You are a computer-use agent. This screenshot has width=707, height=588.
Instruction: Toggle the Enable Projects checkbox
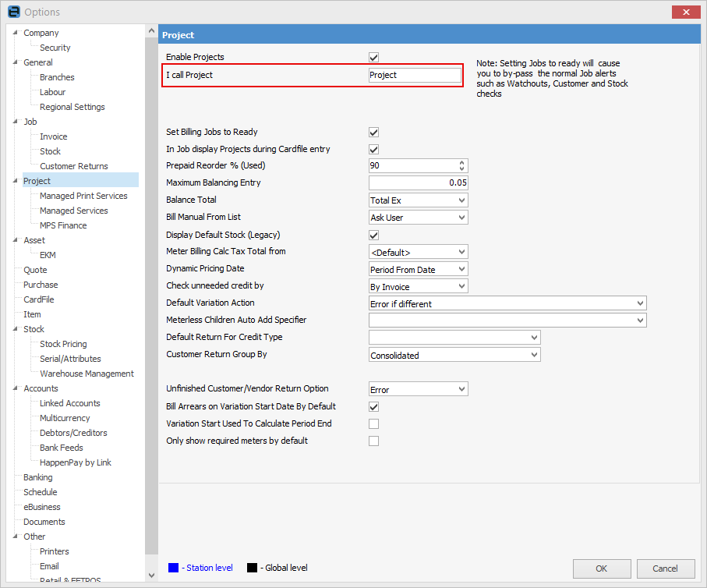pyautogui.click(x=374, y=57)
